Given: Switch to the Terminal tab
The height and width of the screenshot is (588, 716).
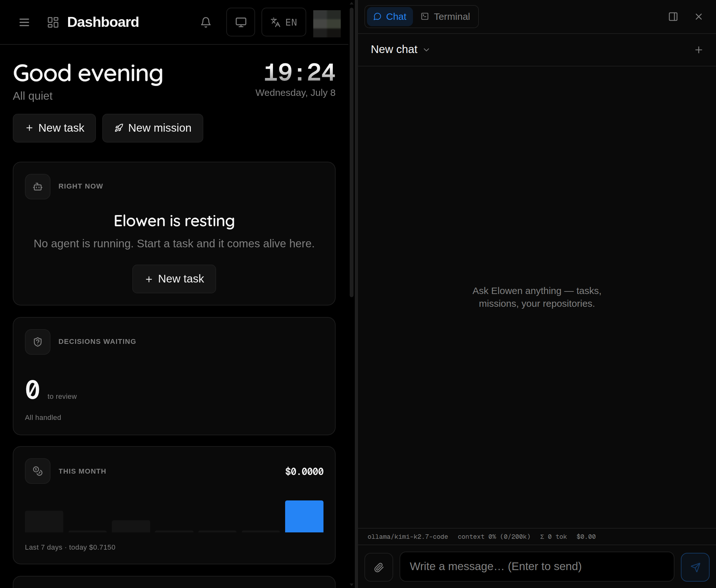Looking at the screenshot, I should 445,17.
